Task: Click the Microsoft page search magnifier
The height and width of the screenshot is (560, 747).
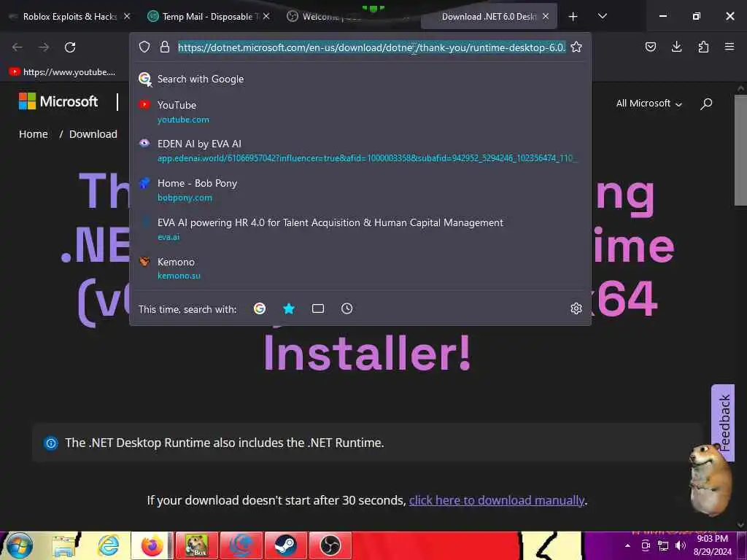Action: (706, 104)
